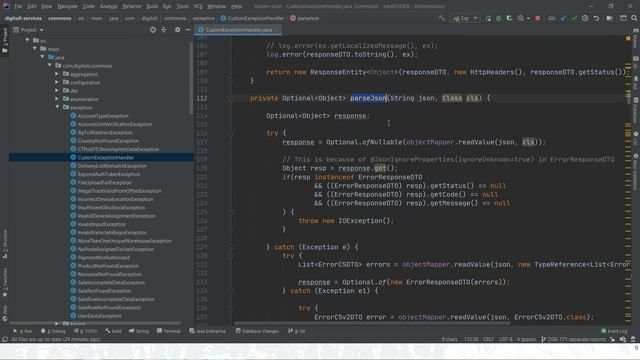Open the Event Log in status bar
Screen dimensions: 640x360
point(614,331)
